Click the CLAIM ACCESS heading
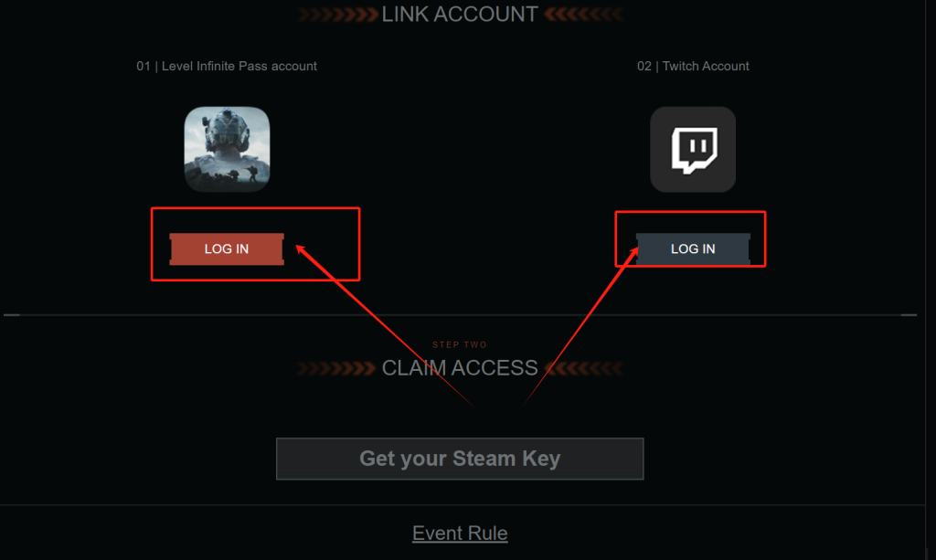This screenshot has width=936, height=560. pyautogui.click(x=460, y=368)
